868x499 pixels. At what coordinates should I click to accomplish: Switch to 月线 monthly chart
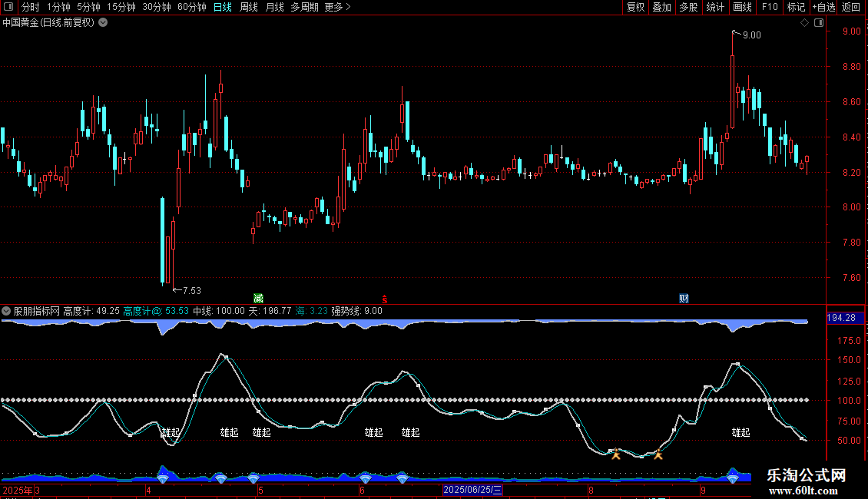tap(274, 7)
